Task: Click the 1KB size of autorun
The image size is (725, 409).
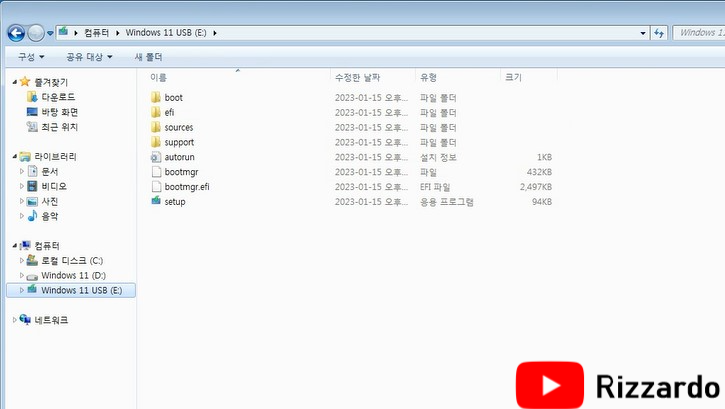Action: (544, 157)
